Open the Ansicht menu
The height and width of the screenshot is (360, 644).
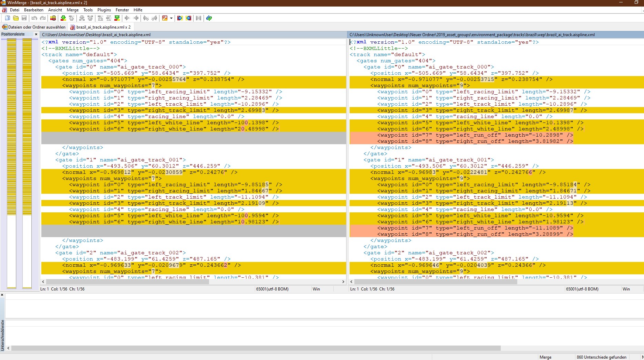pyautogui.click(x=55, y=10)
